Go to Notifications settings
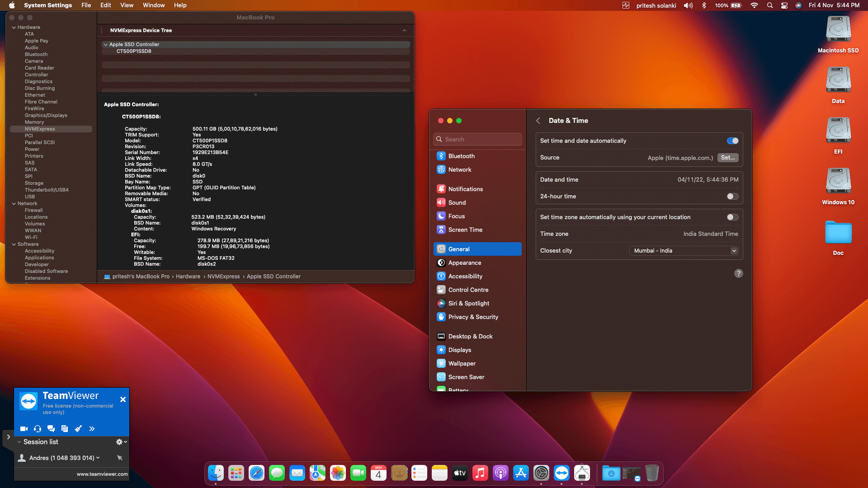868x488 pixels. [x=477, y=189]
